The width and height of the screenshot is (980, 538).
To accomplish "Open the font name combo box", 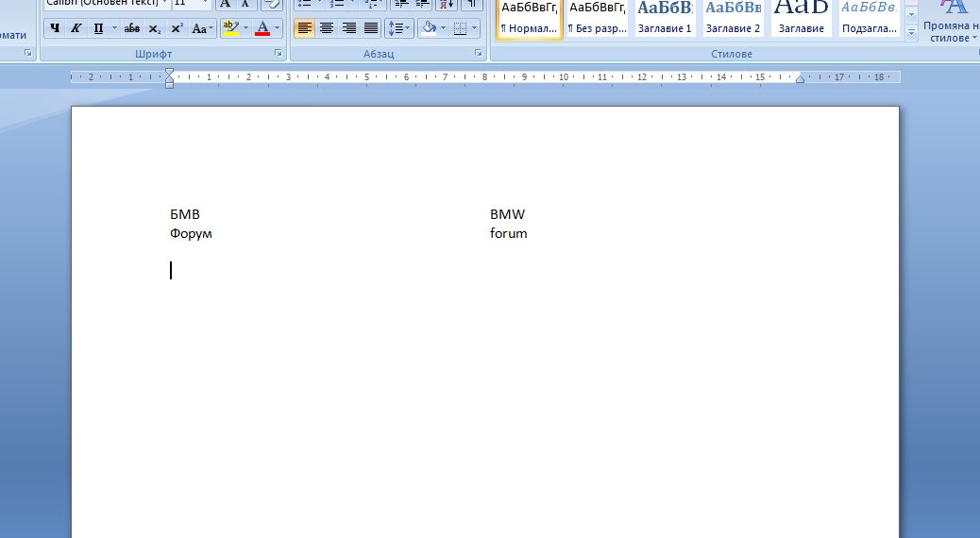I will [x=108, y=3].
